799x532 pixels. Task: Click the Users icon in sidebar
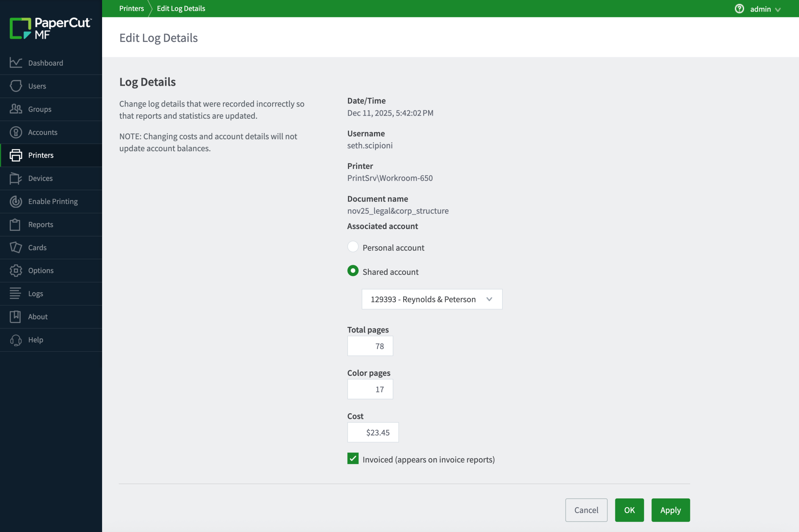coord(16,86)
